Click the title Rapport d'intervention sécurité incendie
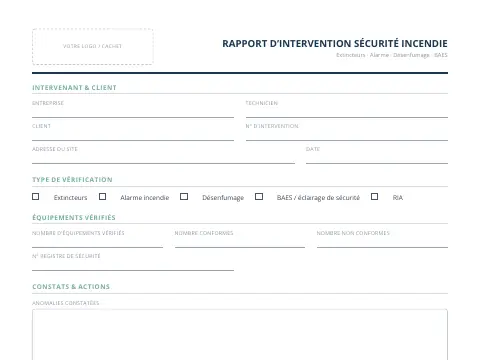Viewport: 480px width, 360px height. 335,44
